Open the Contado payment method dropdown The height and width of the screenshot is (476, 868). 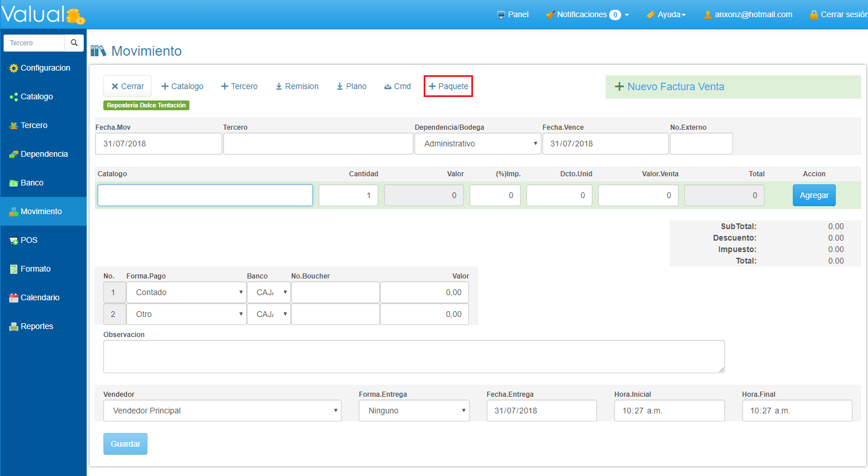(186, 292)
